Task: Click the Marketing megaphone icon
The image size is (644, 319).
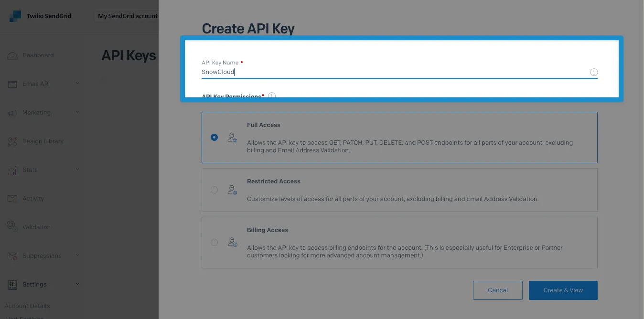Action: (13, 113)
